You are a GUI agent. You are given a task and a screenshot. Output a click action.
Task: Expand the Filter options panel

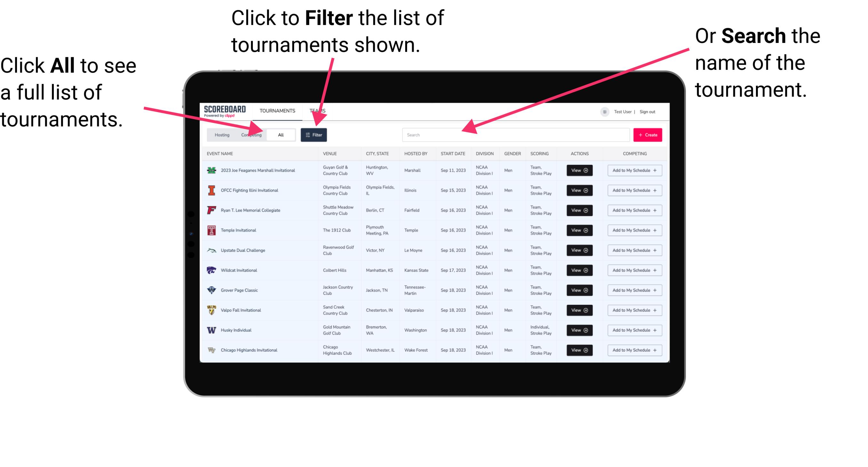pos(315,134)
